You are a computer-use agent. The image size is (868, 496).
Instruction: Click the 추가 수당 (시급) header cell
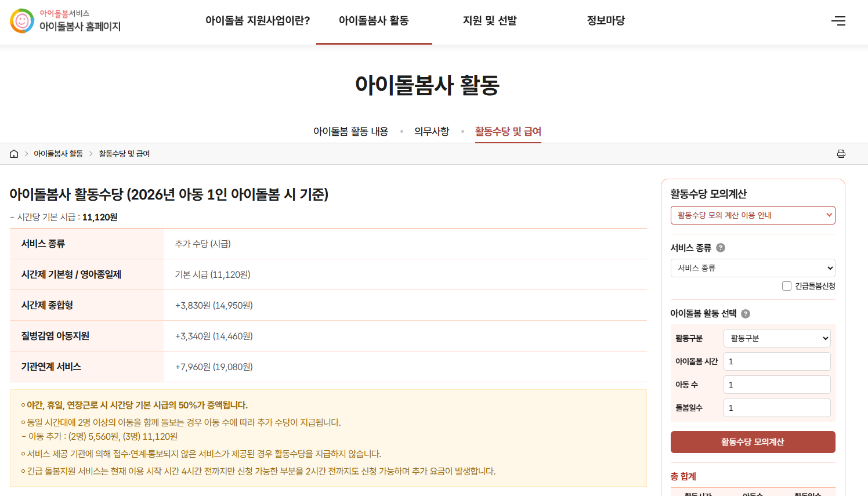point(405,244)
